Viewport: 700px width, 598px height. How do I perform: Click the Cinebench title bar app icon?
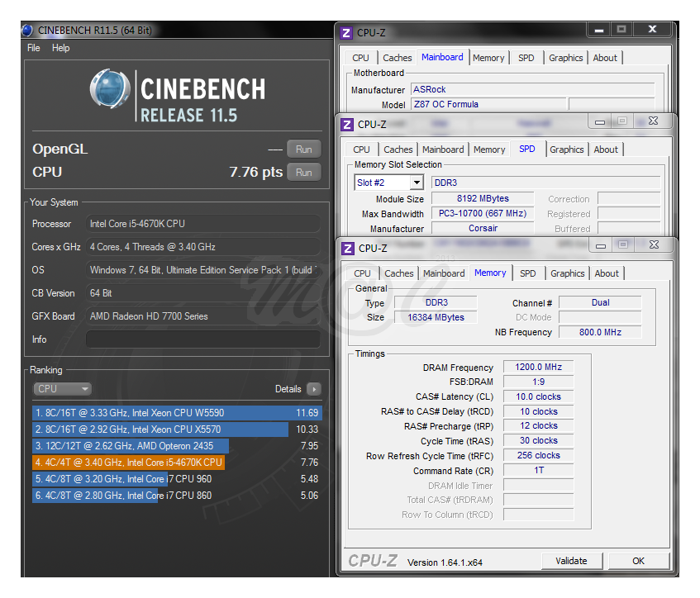27,31
